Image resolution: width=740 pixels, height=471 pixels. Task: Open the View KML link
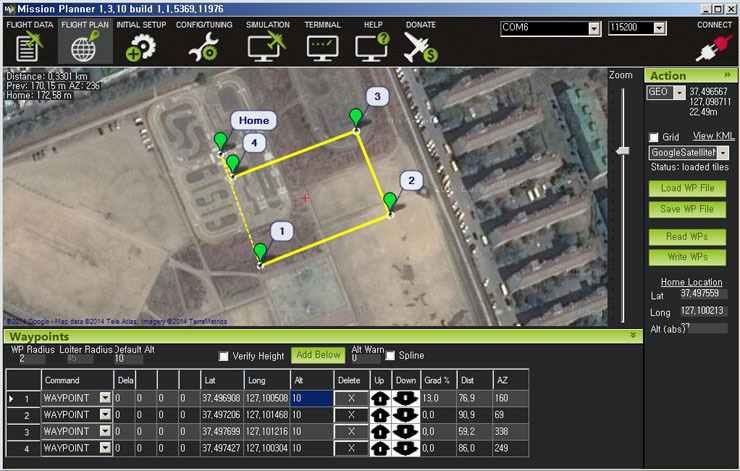coord(713,136)
